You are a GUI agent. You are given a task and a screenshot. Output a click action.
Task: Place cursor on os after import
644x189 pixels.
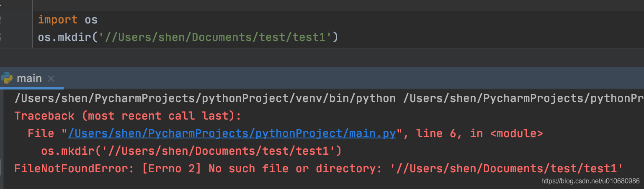point(91,20)
